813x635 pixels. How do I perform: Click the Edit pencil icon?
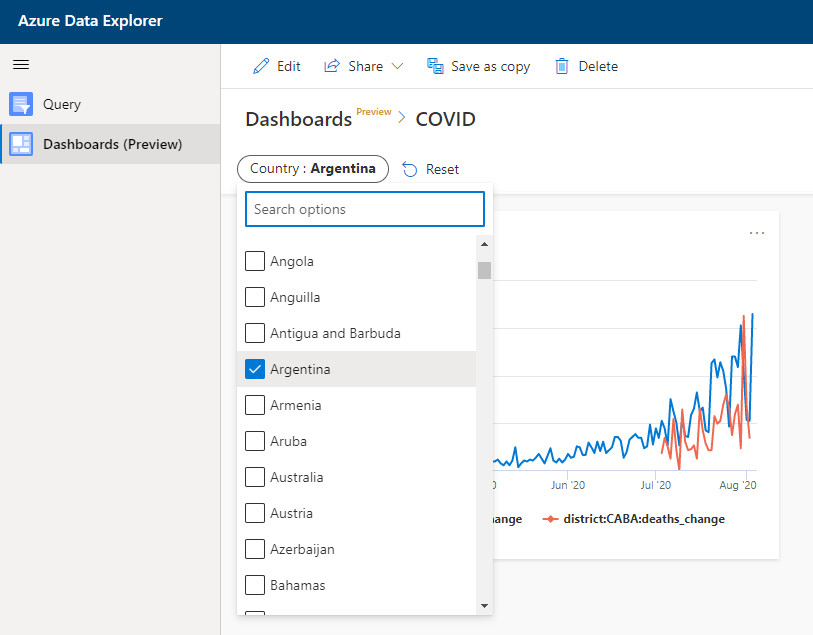pyautogui.click(x=261, y=66)
